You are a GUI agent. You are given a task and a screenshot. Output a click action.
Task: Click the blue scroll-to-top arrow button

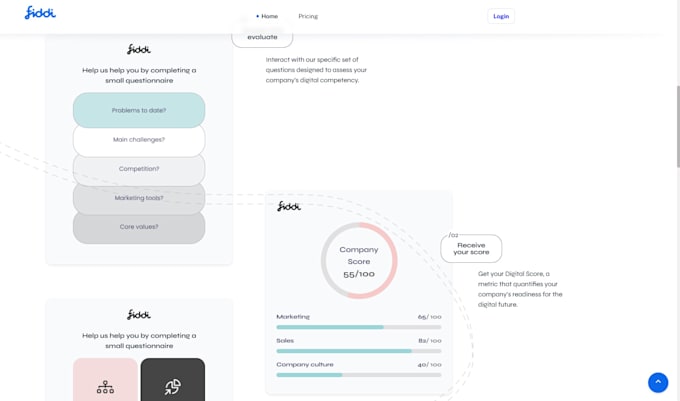pos(658,382)
